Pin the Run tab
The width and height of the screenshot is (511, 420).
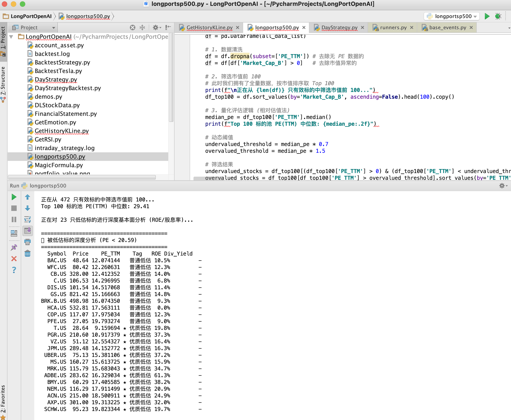(14, 247)
